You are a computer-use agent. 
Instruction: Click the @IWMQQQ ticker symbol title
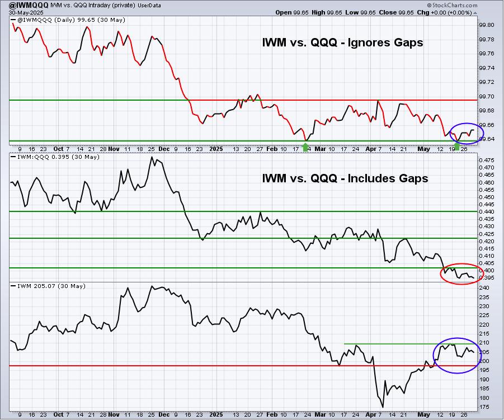pos(25,5)
